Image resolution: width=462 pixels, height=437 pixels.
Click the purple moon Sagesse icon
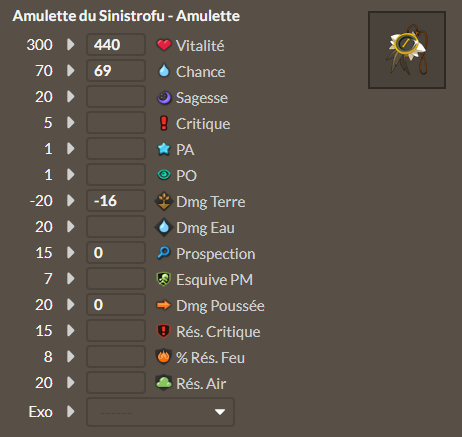164,98
